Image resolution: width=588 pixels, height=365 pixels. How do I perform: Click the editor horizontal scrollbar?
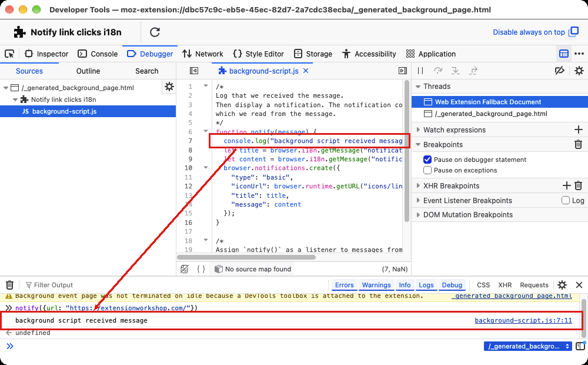[x=246, y=257]
